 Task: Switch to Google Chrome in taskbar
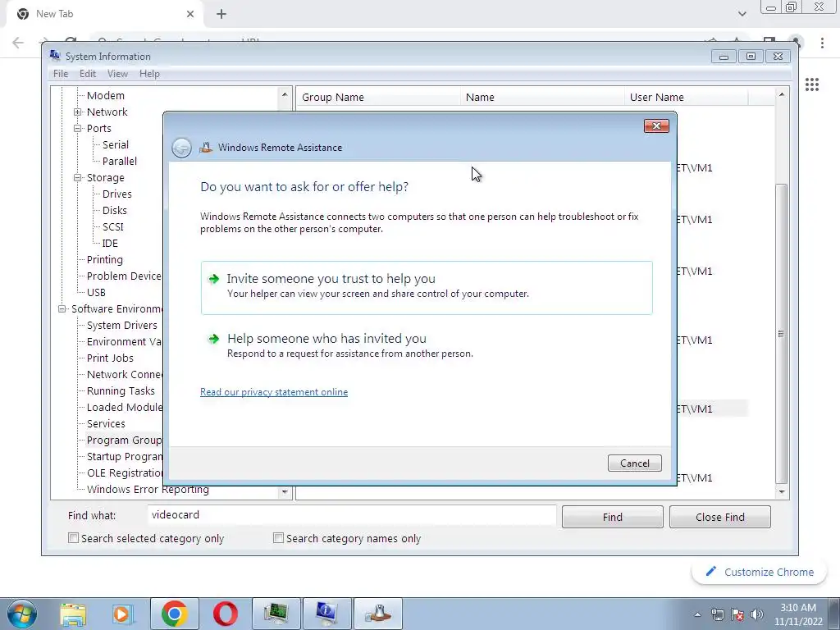(x=174, y=614)
